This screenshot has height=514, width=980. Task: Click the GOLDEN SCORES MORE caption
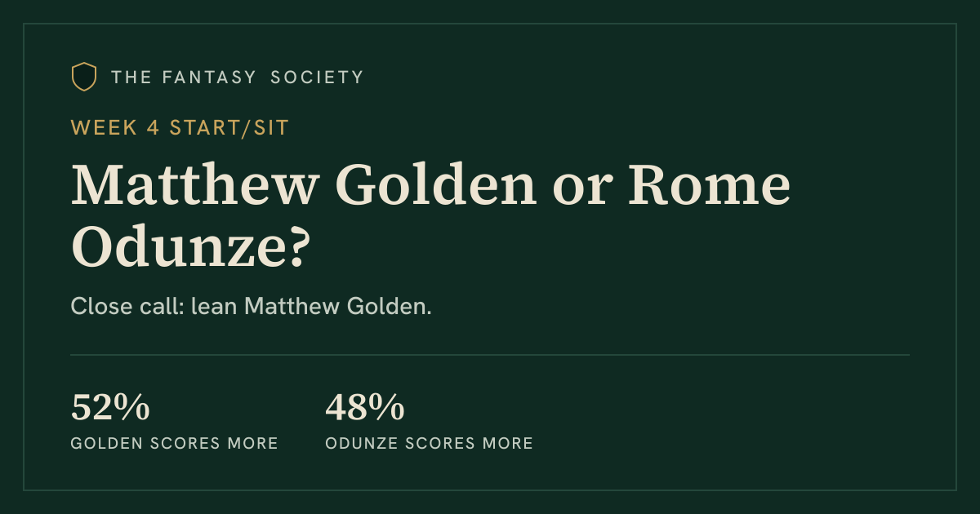pyautogui.click(x=175, y=444)
